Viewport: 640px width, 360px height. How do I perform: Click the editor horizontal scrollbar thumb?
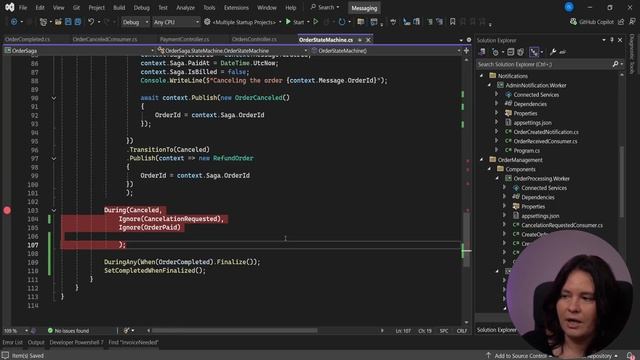coord(234,331)
